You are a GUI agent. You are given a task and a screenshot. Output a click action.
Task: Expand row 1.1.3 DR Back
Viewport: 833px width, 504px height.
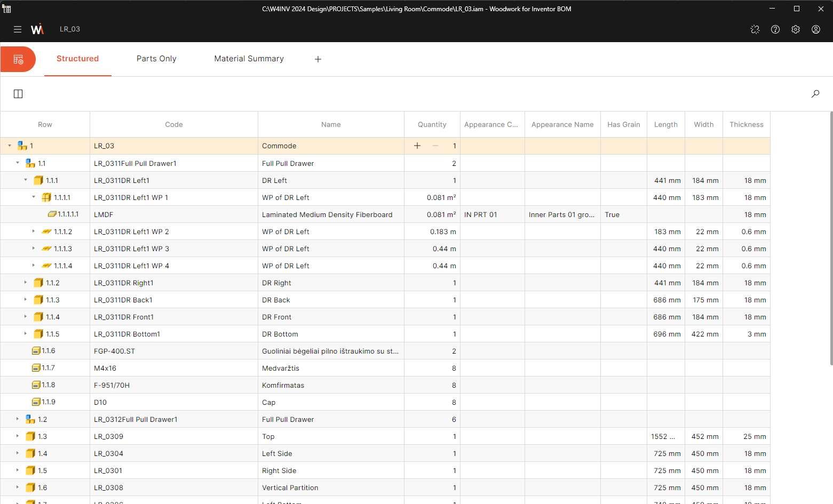pos(26,299)
